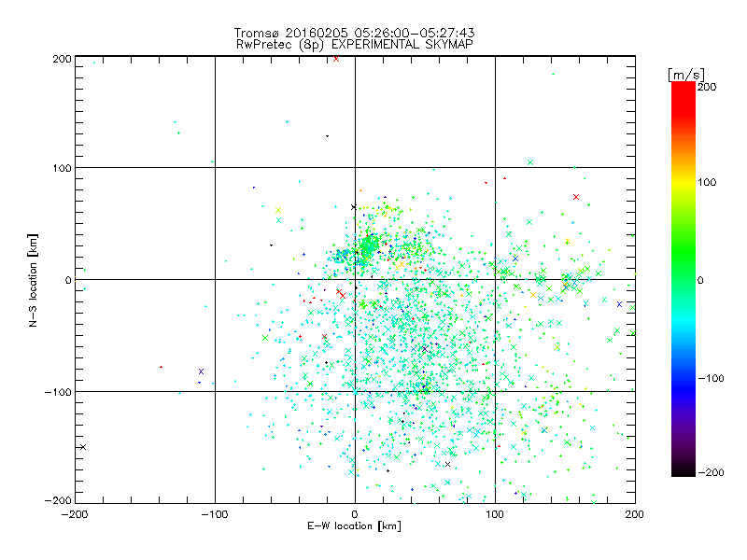Pick the red region of the velocity colorbar
747x560 pixels.
pos(684,98)
